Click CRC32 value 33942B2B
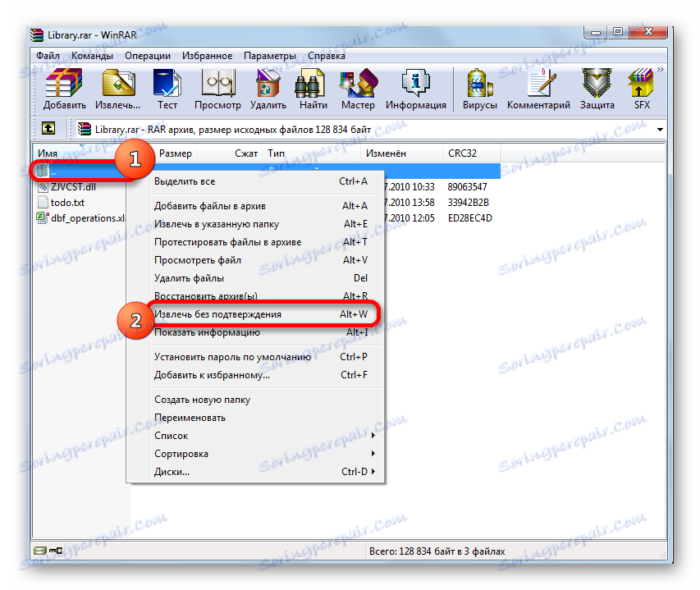Image resolution: width=700 pixels, height=590 pixels. [x=468, y=202]
